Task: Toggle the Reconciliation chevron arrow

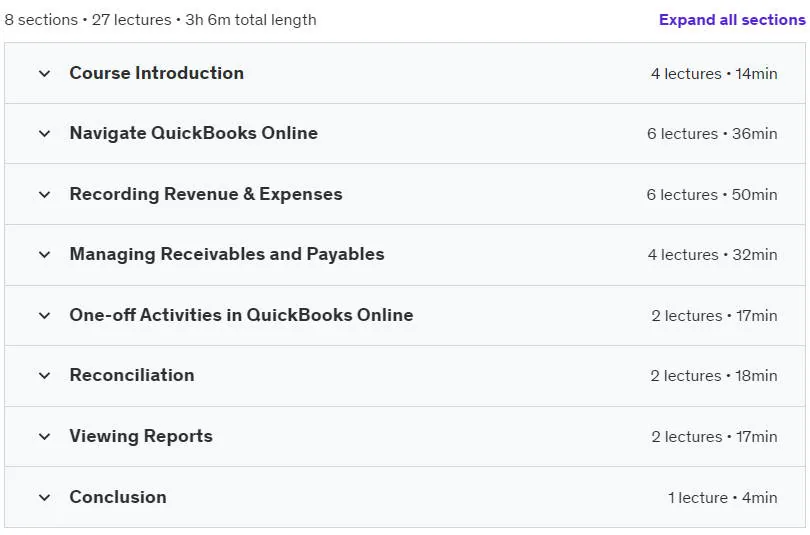Action: point(44,375)
